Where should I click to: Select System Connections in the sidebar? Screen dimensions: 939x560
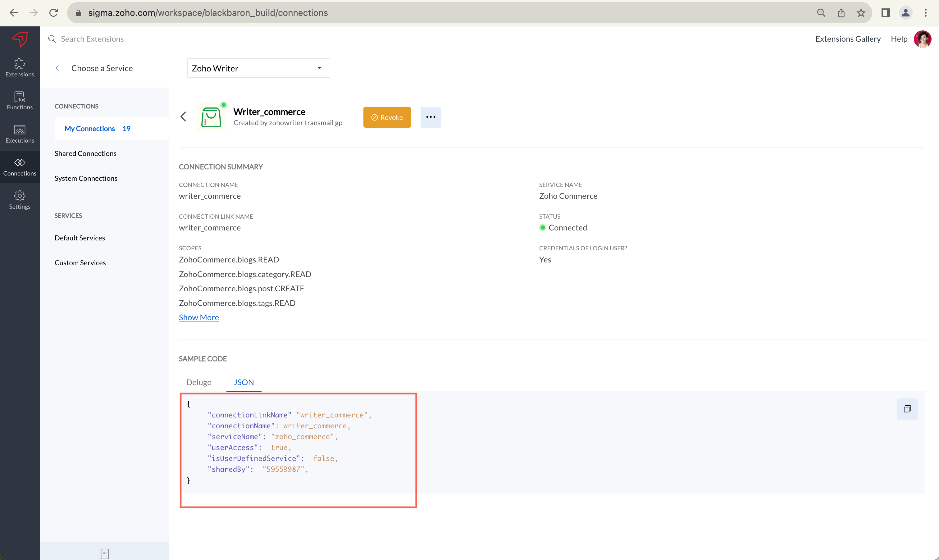coord(86,178)
